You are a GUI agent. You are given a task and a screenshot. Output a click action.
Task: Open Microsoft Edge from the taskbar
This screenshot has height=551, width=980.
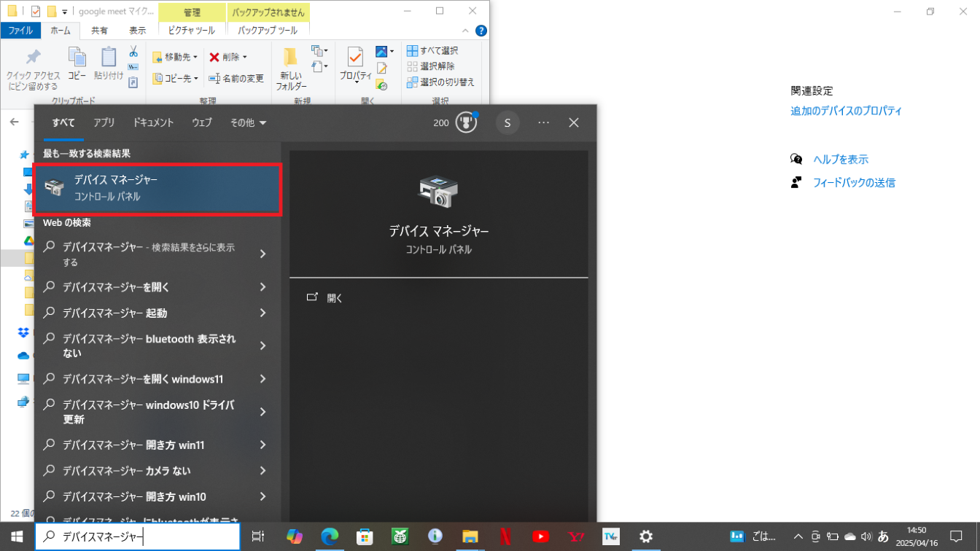click(330, 537)
